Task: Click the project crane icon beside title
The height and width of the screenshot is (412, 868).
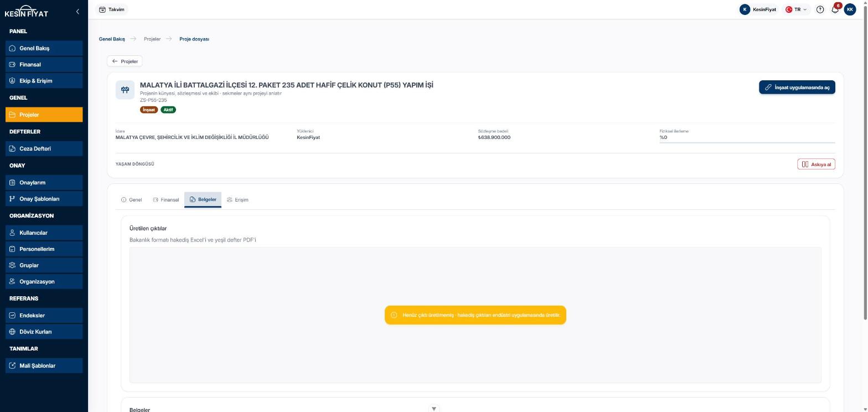Action: (x=125, y=90)
